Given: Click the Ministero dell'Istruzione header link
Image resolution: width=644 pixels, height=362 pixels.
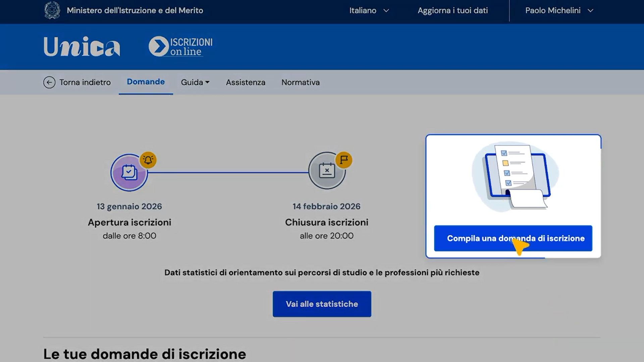Looking at the screenshot, I should (x=135, y=10).
